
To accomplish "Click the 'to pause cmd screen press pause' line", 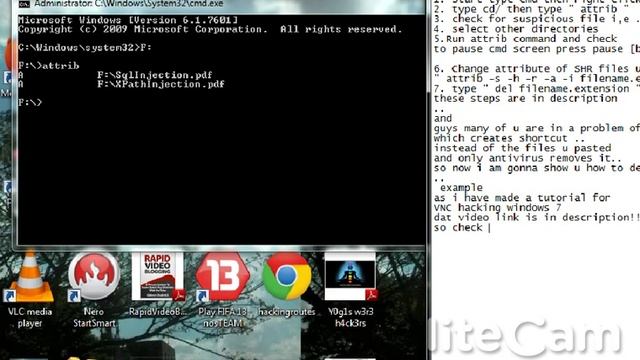I will (537, 49).
